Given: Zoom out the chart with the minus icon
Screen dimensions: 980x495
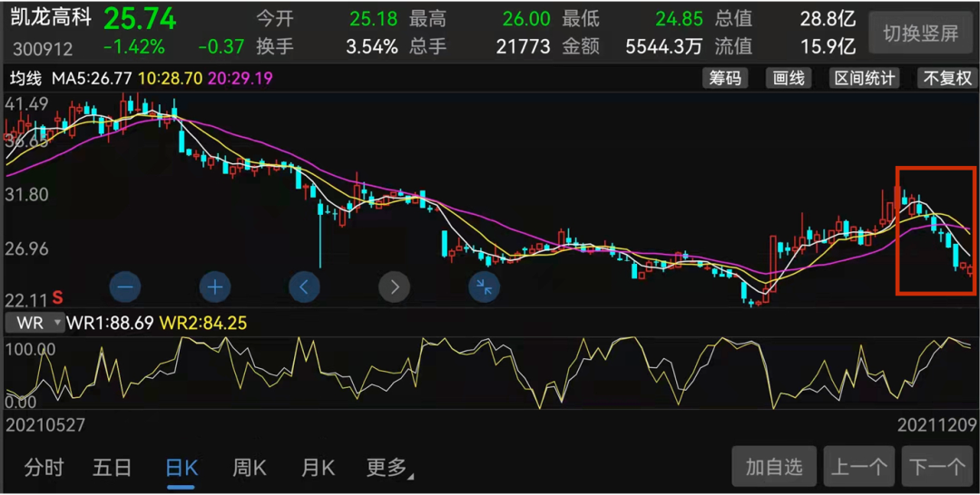Looking at the screenshot, I should (125, 287).
